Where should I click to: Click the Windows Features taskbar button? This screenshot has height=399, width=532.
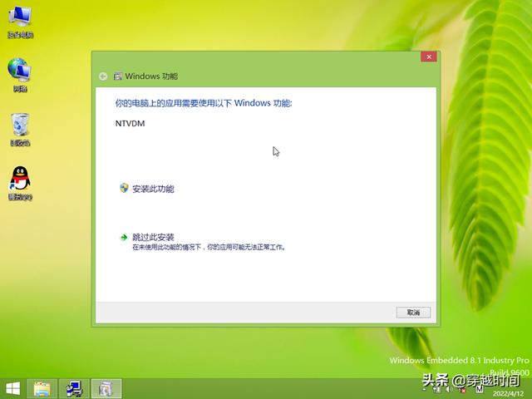pos(106,389)
